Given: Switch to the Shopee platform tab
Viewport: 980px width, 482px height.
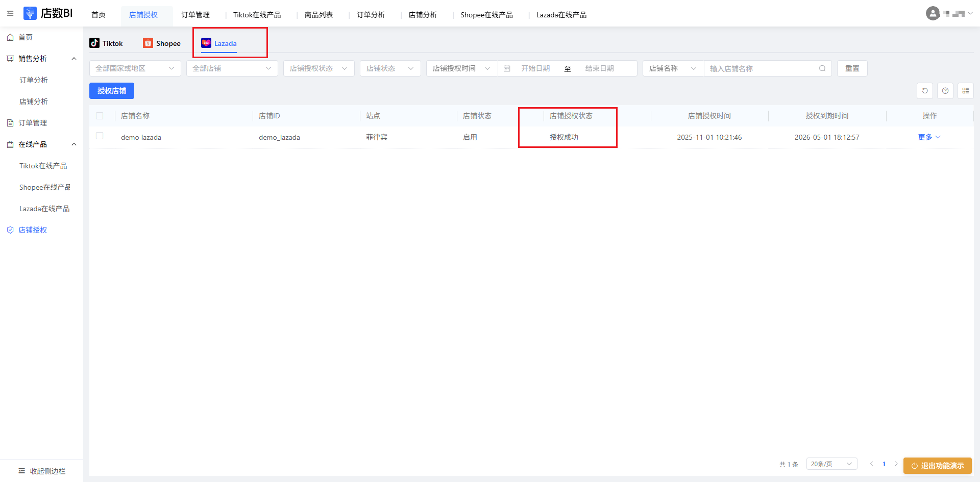Looking at the screenshot, I should 162,43.
